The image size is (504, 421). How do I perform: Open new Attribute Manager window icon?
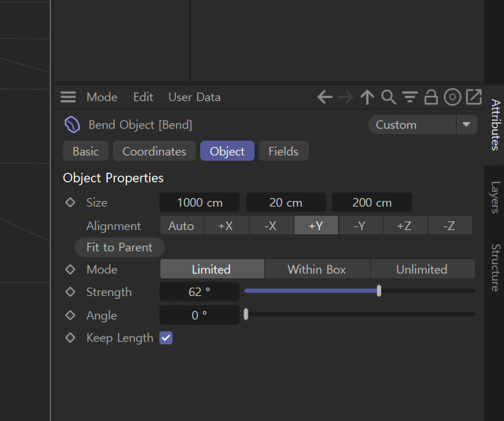coord(473,97)
